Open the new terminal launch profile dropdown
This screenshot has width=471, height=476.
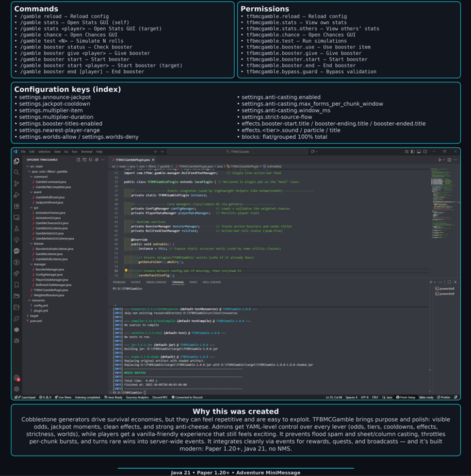(435, 282)
